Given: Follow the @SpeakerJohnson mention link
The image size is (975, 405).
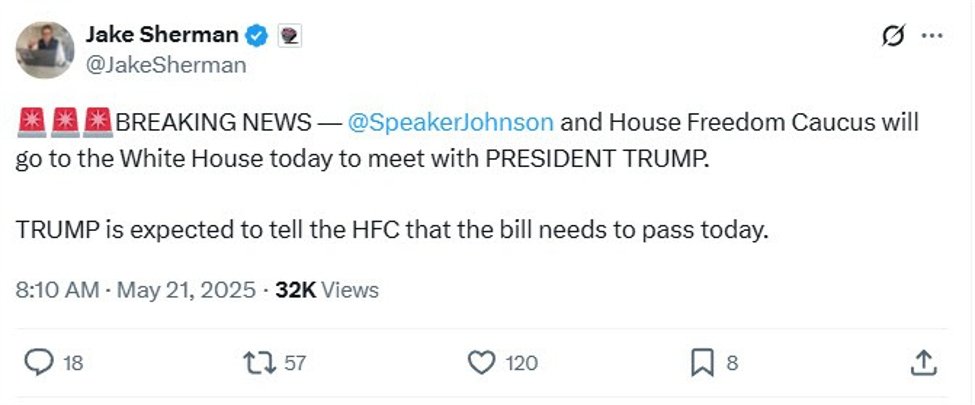Looking at the screenshot, I should pyautogui.click(x=450, y=123).
